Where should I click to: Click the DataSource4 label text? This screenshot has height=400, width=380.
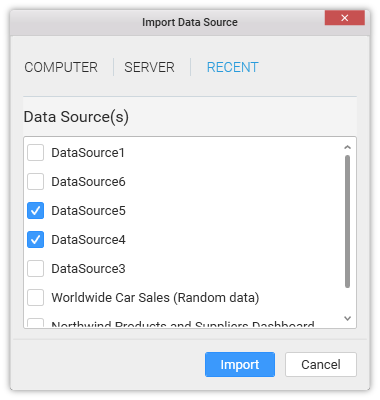88,240
